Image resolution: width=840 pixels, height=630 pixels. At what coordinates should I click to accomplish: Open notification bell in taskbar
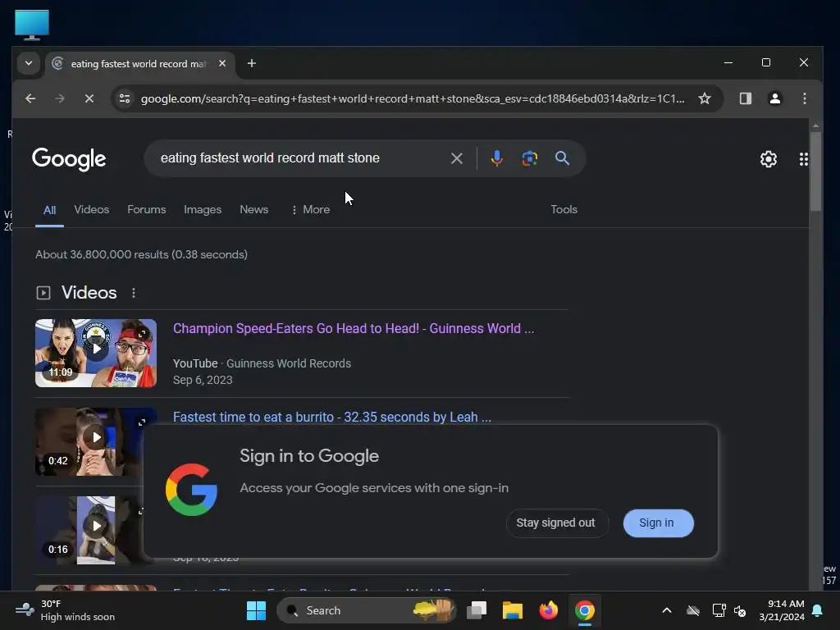[818, 610]
